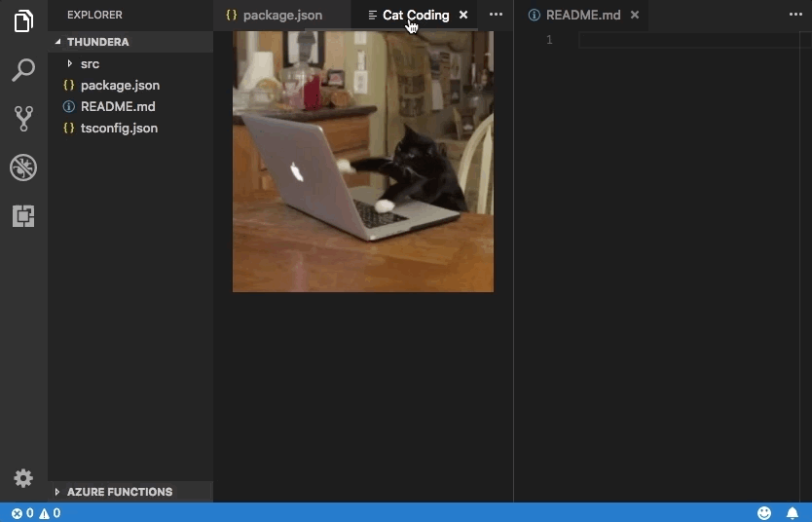Image resolution: width=812 pixels, height=522 pixels.
Task: Select the README.md editor tab
Action: [580, 16]
